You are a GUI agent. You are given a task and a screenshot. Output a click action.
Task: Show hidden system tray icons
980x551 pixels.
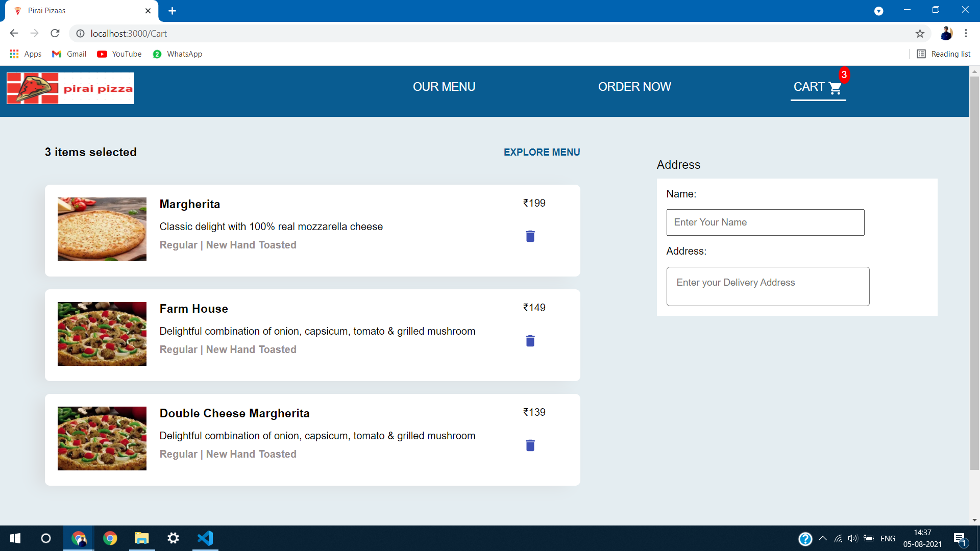pyautogui.click(x=823, y=538)
